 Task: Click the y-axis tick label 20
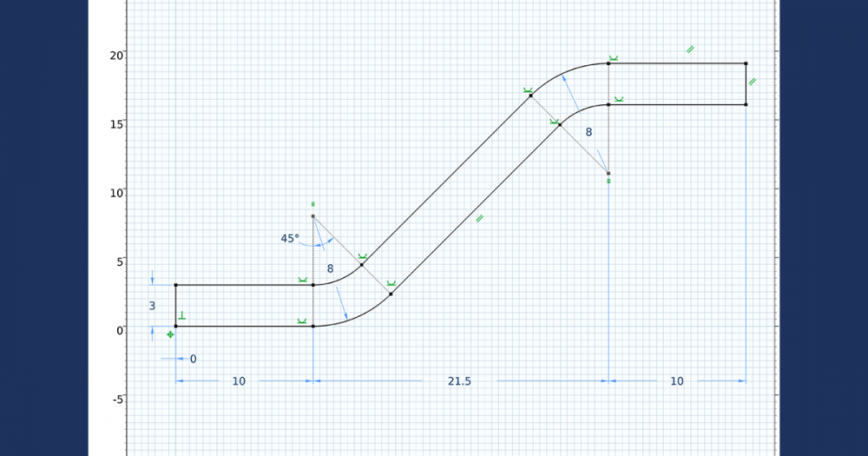click(116, 55)
